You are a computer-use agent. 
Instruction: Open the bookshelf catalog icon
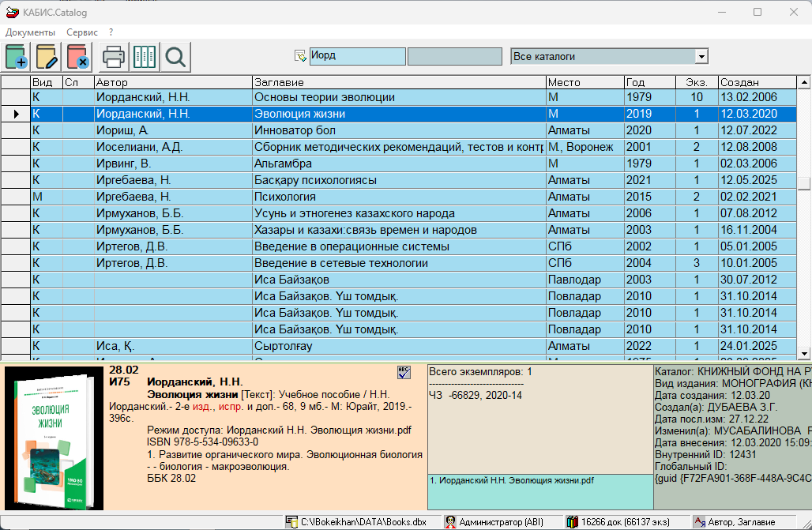click(144, 57)
